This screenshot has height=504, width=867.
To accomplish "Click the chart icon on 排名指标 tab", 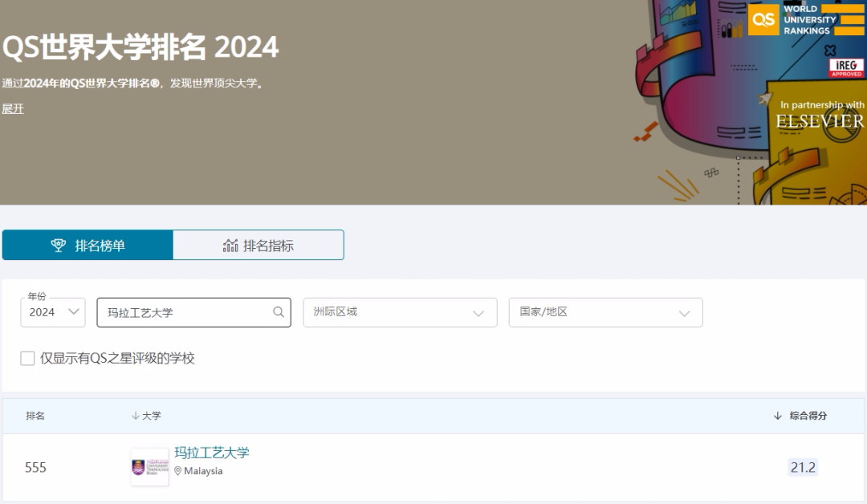I will click(x=230, y=245).
